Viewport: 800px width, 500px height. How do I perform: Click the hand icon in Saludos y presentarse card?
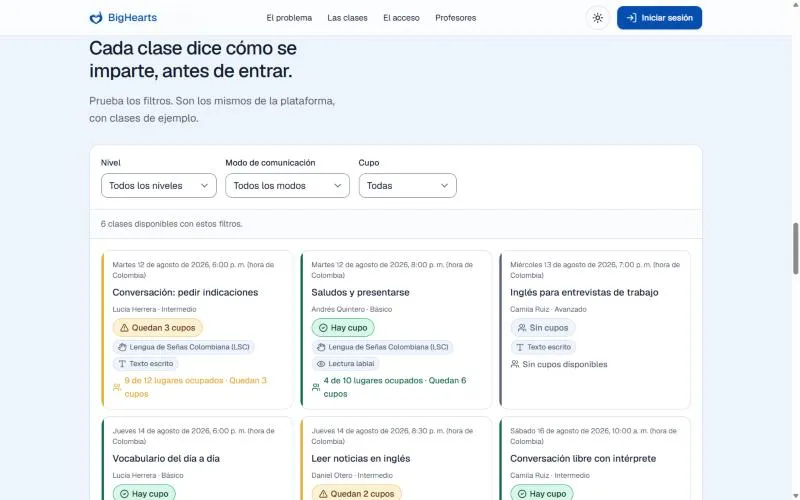point(321,347)
